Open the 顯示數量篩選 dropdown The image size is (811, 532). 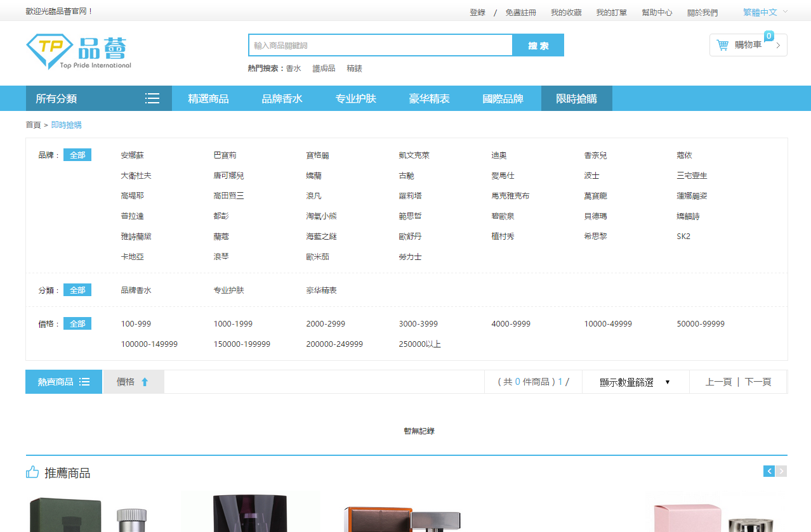pos(635,382)
